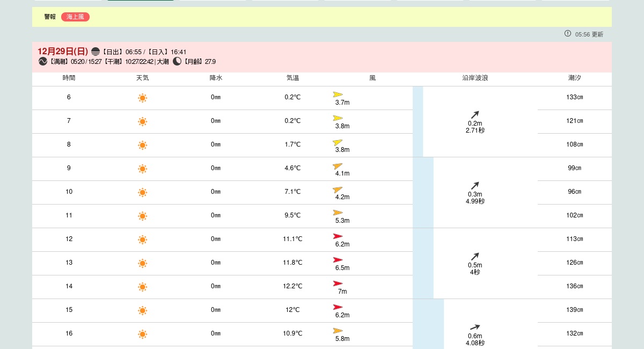The width and height of the screenshot is (644, 349).
Task: Click the yellow wind arrow showing 3.7m
Action: [338, 94]
